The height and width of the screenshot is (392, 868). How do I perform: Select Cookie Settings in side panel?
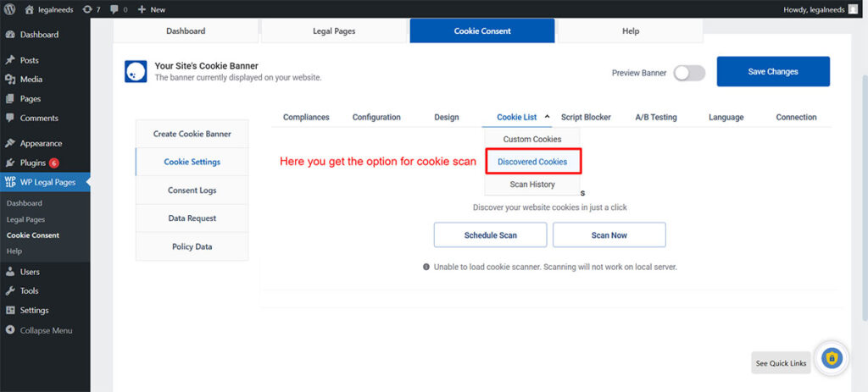click(x=192, y=162)
